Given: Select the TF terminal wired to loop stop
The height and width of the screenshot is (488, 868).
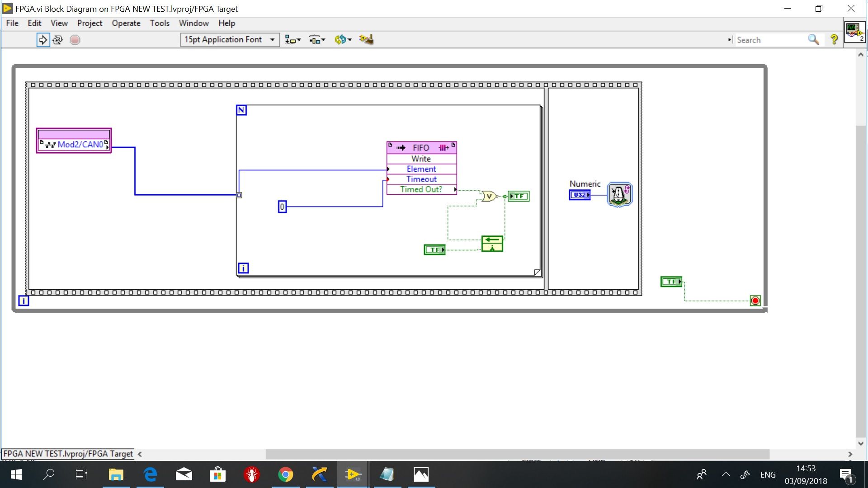Looking at the screenshot, I should (x=671, y=282).
